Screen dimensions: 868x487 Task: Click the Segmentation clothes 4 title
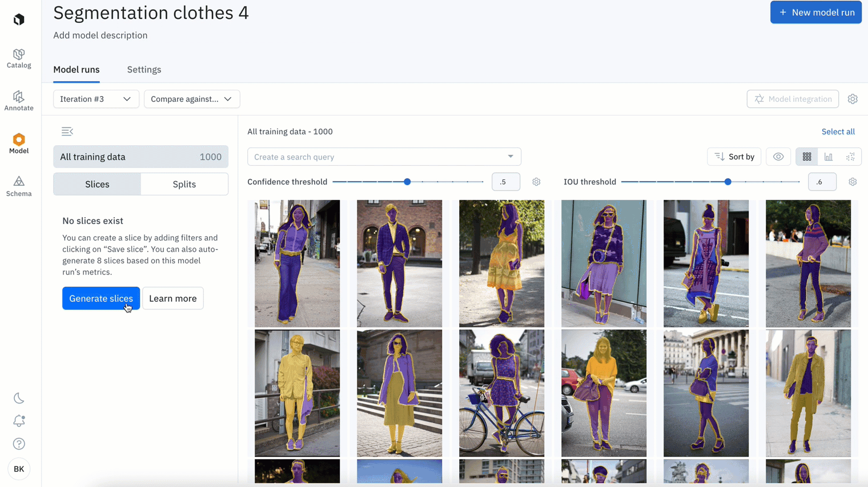[x=151, y=13]
